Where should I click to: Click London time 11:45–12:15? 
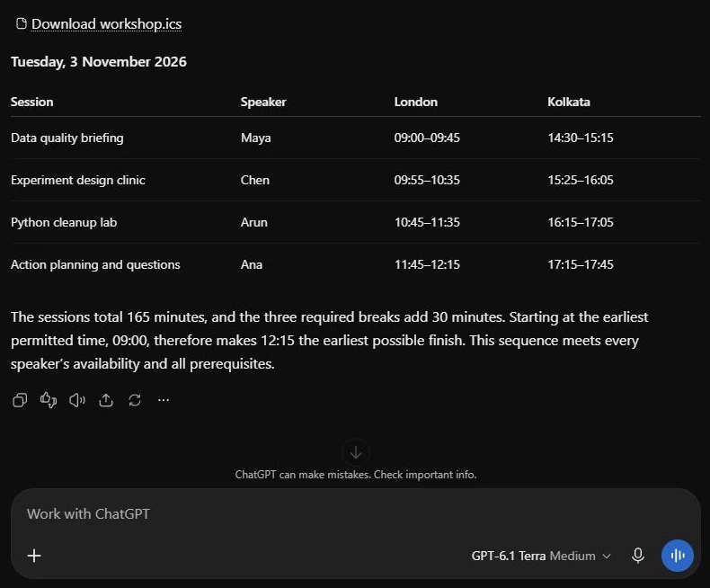tap(427, 264)
